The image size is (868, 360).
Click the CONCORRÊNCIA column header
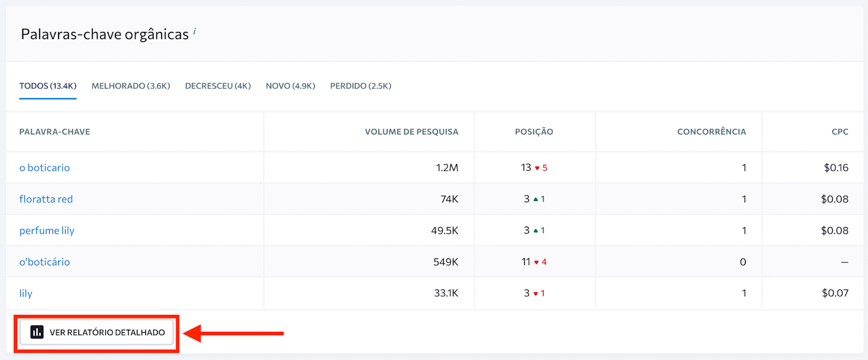(x=712, y=132)
